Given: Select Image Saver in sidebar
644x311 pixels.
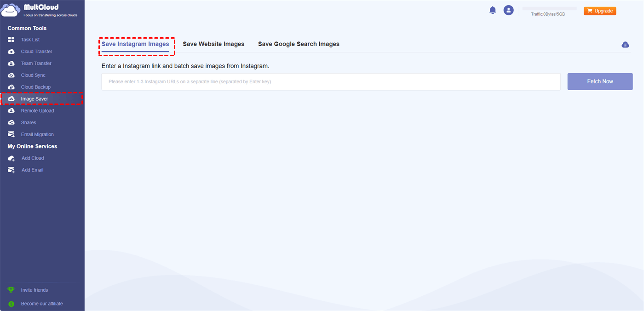Looking at the screenshot, I should click(34, 99).
